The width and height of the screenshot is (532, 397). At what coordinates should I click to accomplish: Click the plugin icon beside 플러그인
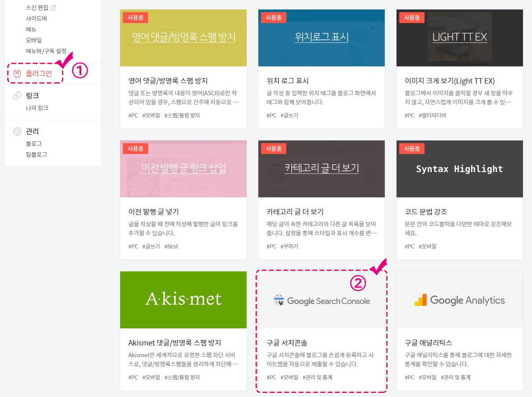click(x=17, y=73)
